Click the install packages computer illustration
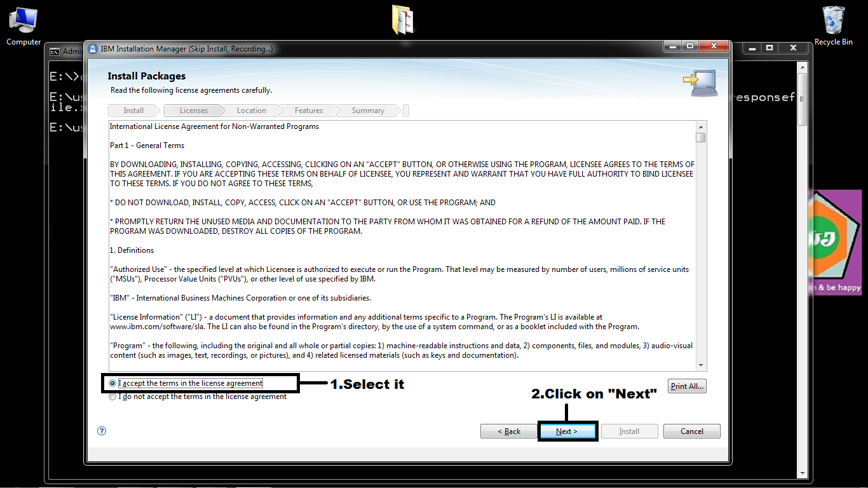 [701, 83]
